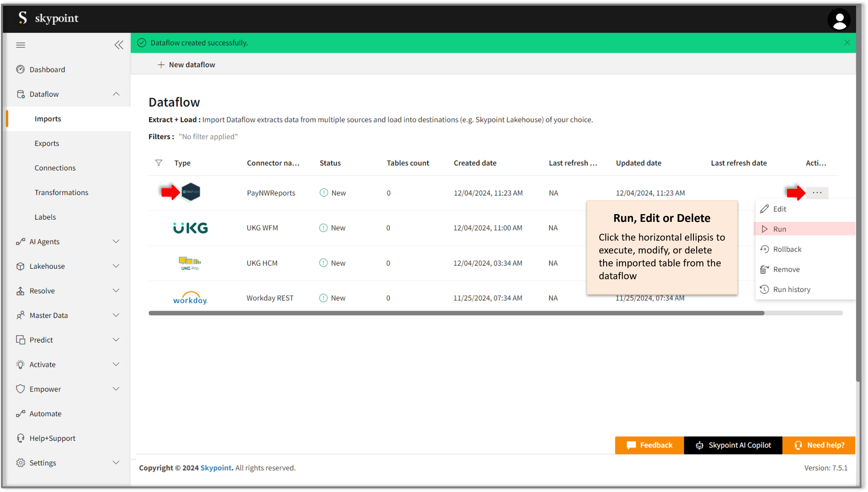Screen dimensions: 868x492
Task: Click the PayNWReports connector logo
Action: [x=191, y=192]
